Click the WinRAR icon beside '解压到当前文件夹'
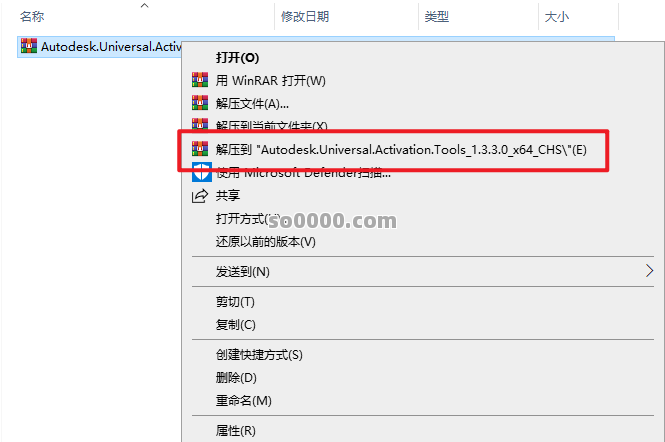 coord(198,126)
